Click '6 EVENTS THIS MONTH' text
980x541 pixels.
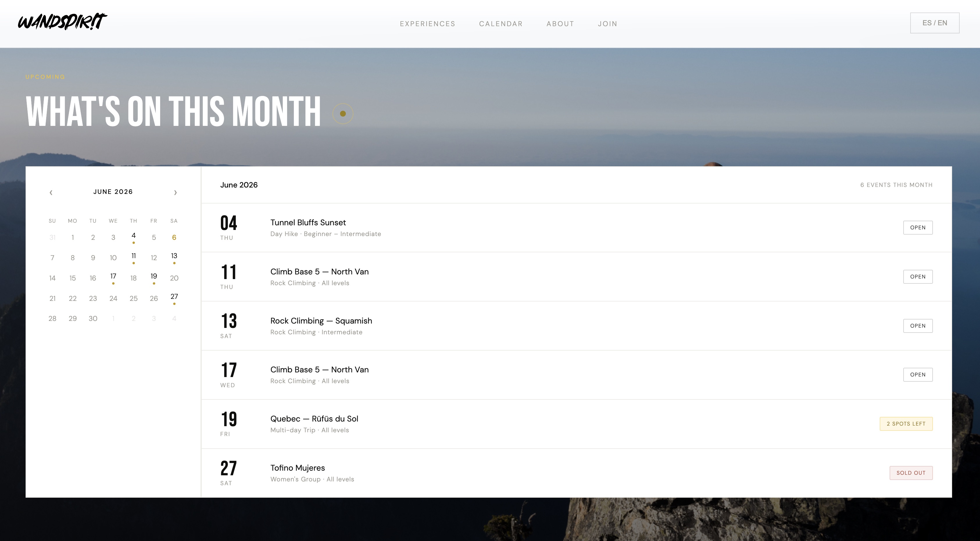point(896,185)
